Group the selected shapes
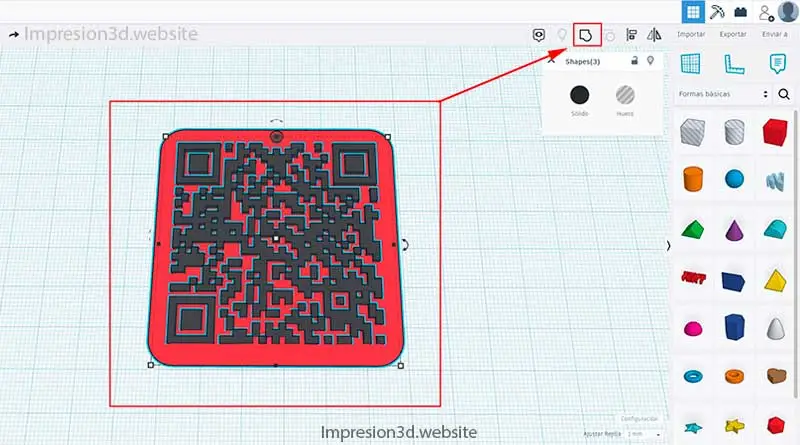The width and height of the screenshot is (800, 445). (586, 35)
